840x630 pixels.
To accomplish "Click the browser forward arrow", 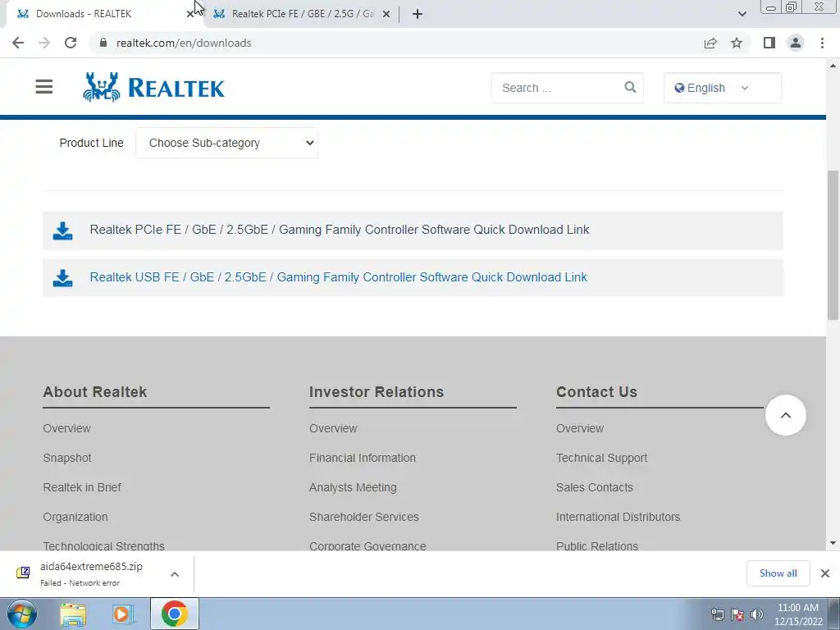I will tap(44, 43).
